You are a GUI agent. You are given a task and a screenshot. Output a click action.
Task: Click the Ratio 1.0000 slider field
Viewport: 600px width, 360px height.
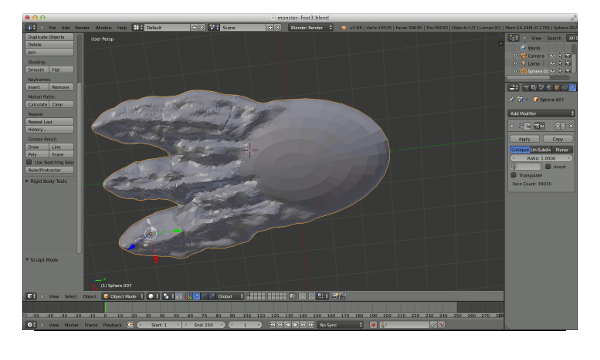pos(541,158)
